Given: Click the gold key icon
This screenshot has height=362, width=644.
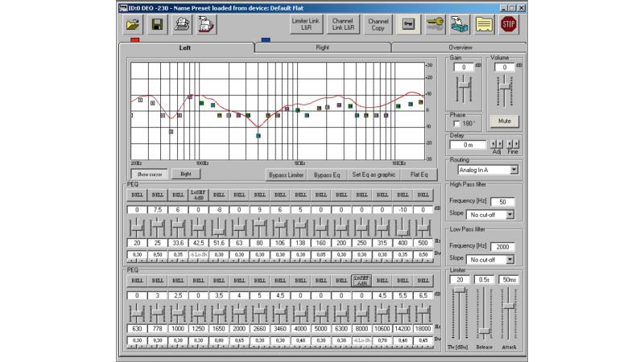Looking at the screenshot, I should coord(435,24).
